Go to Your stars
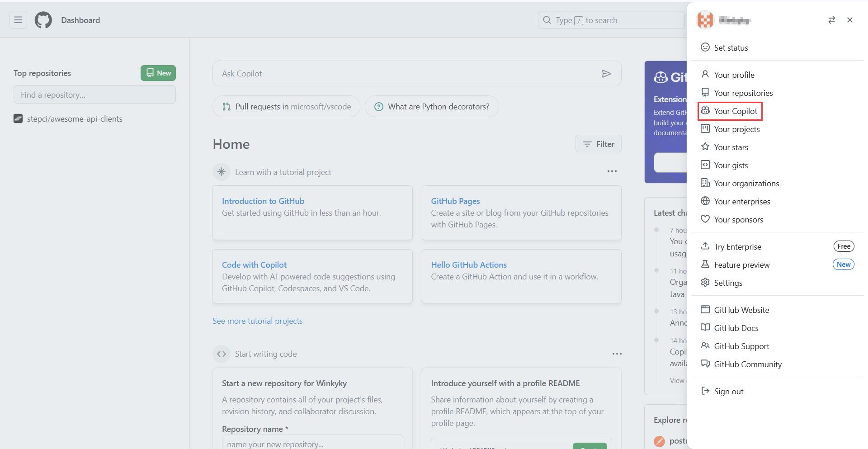868x449 pixels. pos(777,147)
